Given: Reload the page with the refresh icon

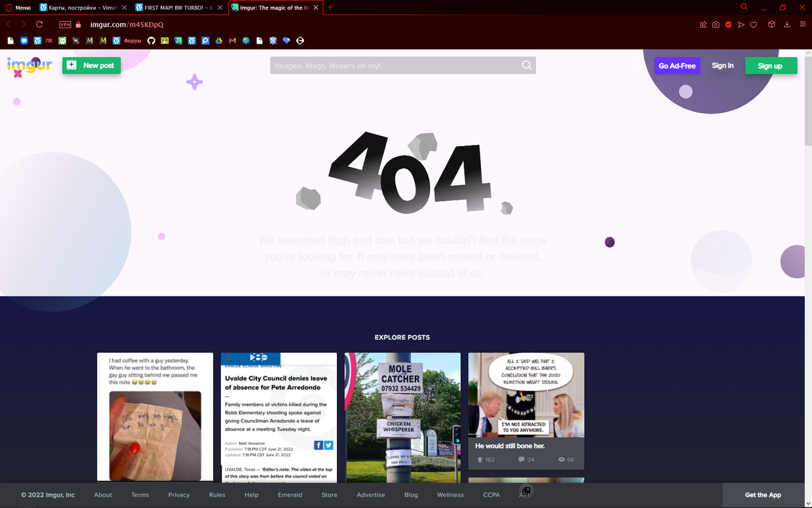Looking at the screenshot, I should [39, 25].
